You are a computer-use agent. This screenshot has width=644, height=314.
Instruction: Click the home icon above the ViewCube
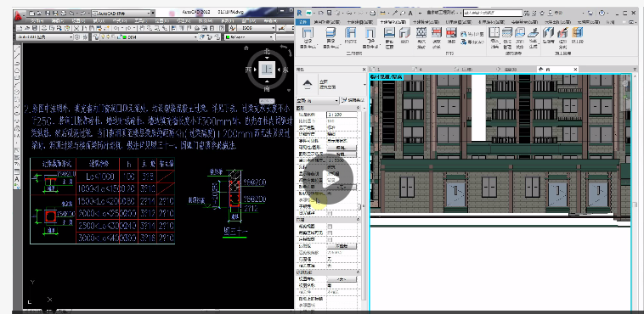click(x=246, y=48)
